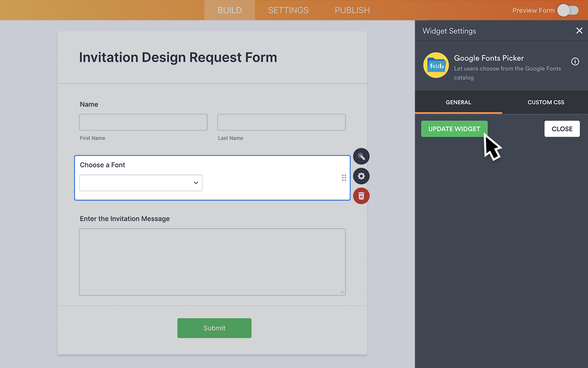Go to the Publish tab

pos(352,10)
